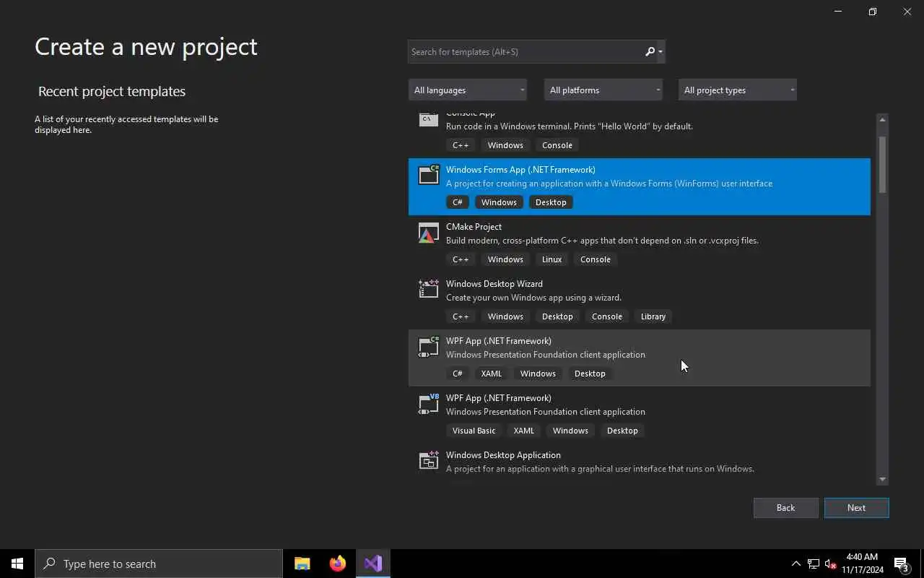
Task: Select the CMake Project title
Action: click(474, 227)
